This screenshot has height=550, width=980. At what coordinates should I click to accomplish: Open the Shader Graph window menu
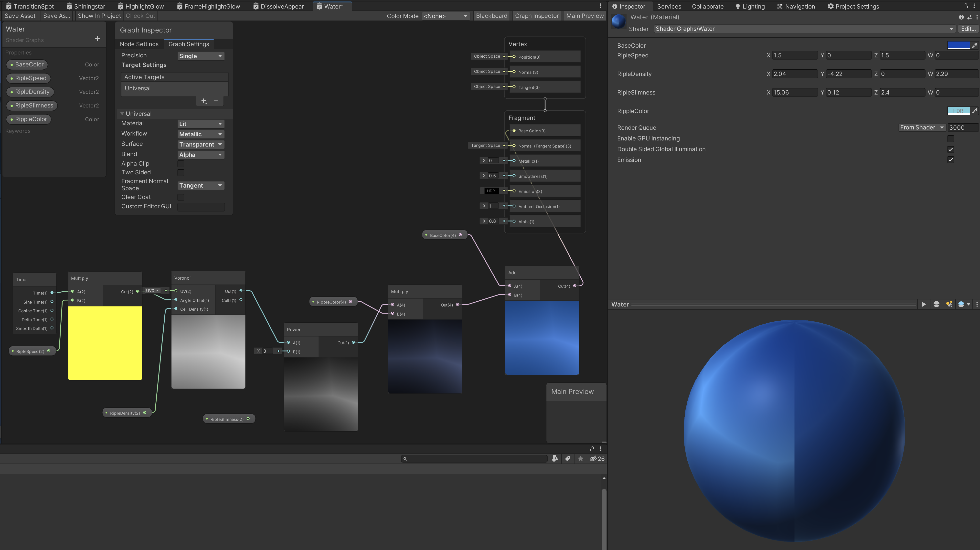coord(601,6)
